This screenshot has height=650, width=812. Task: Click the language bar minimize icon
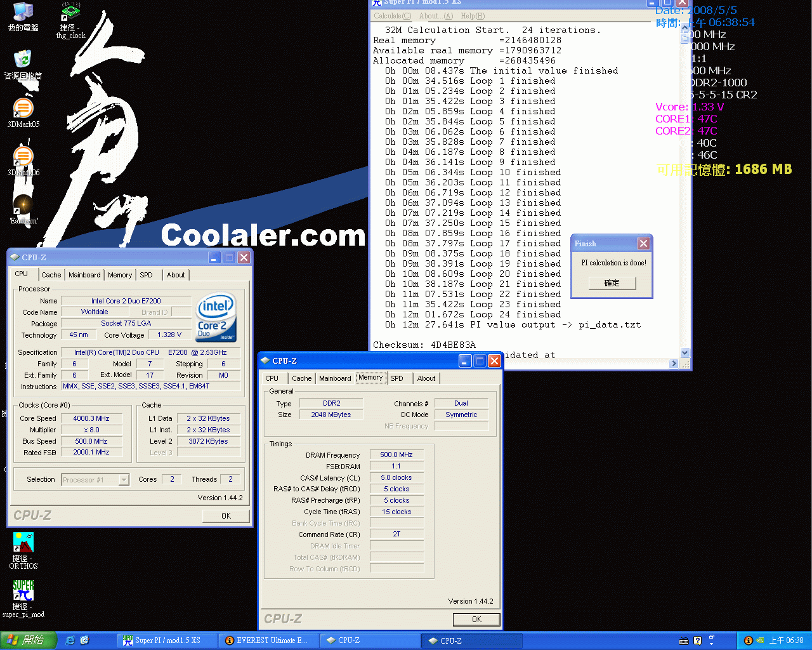[x=712, y=637]
